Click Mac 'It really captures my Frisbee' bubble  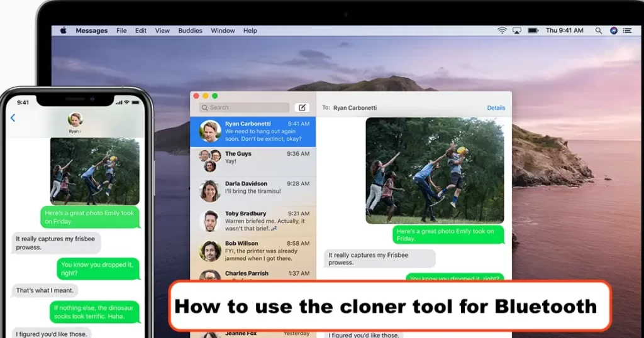click(379, 259)
